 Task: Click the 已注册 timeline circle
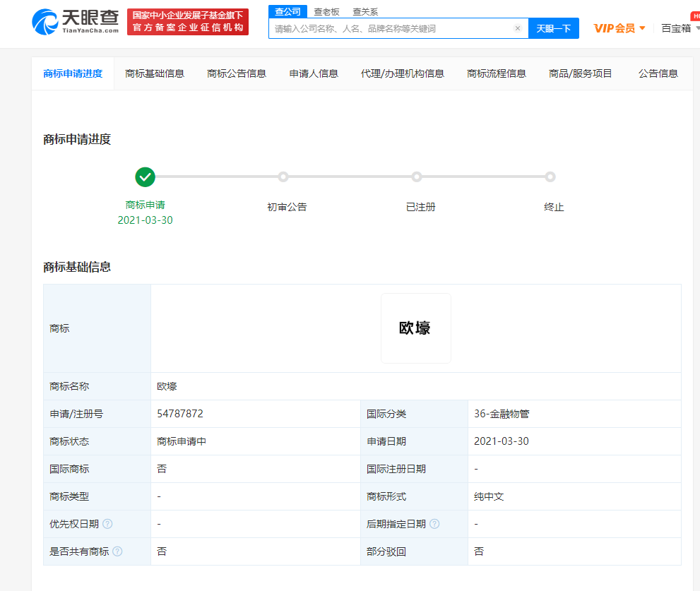click(x=417, y=177)
